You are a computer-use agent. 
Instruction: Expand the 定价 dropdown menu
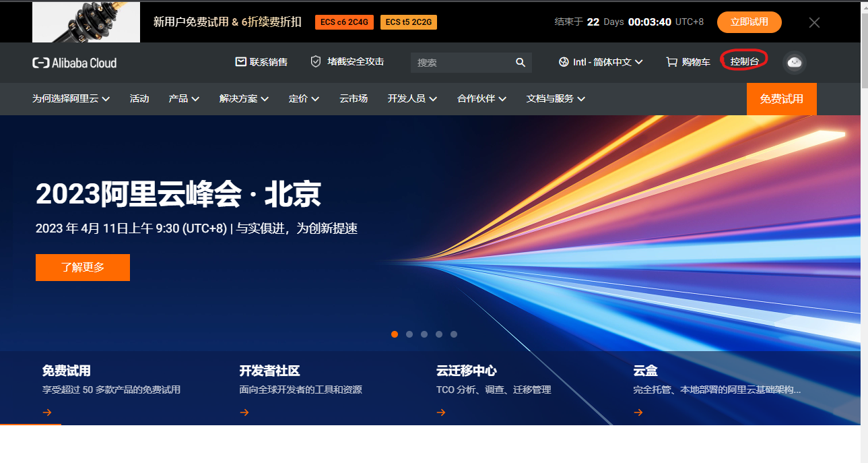[x=304, y=98]
